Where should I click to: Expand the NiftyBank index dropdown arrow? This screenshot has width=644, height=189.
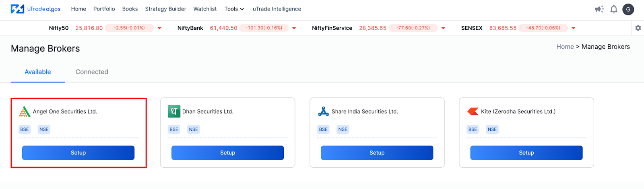point(294,28)
